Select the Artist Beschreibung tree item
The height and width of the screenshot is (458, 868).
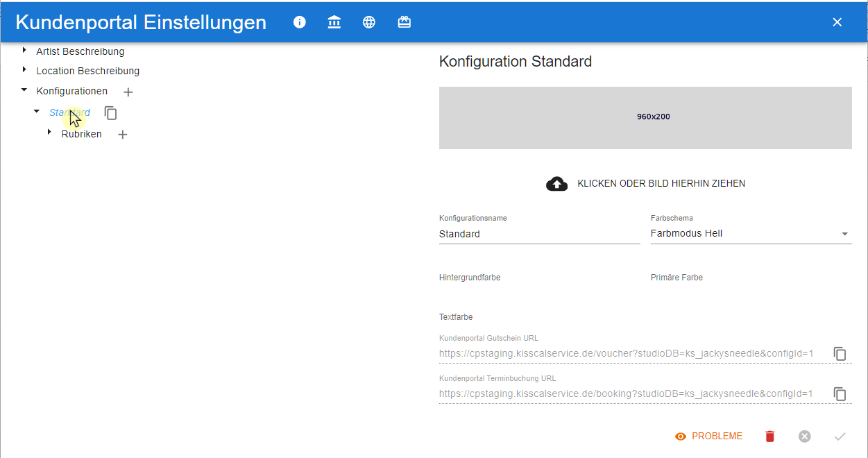click(x=80, y=51)
